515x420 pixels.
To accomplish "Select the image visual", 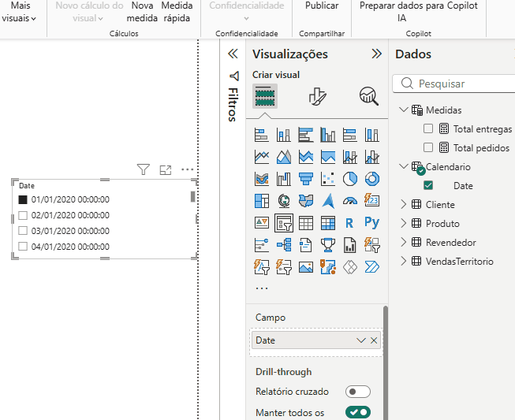I will (306, 267).
